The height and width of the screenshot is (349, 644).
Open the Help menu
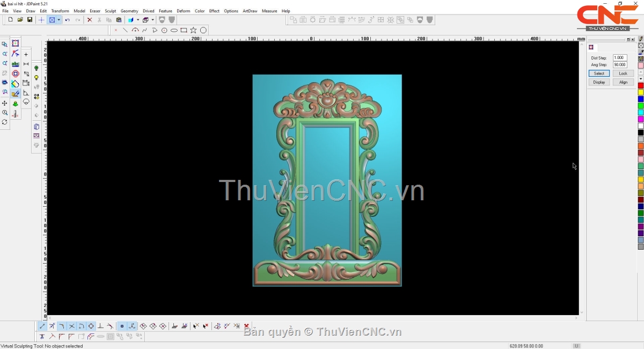coord(286,11)
